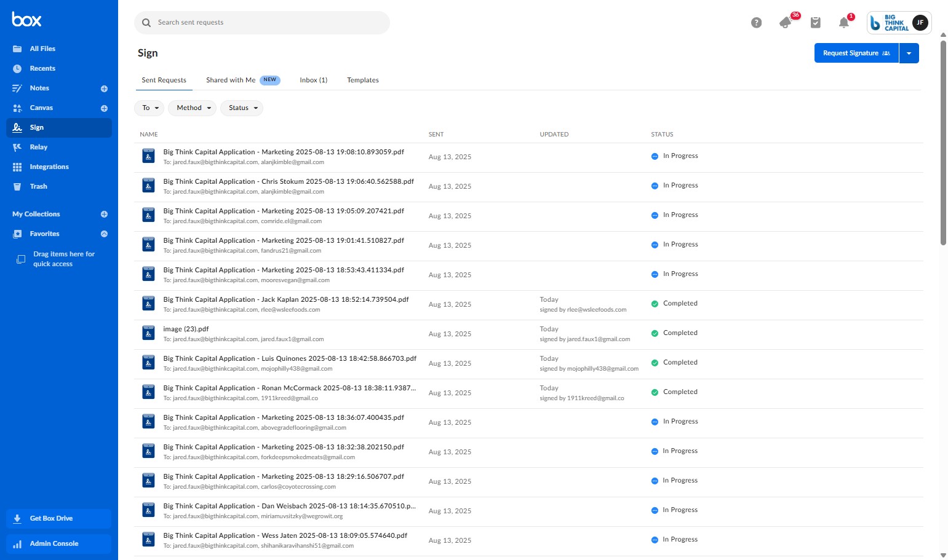Click My Collections heading

pos(36,214)
